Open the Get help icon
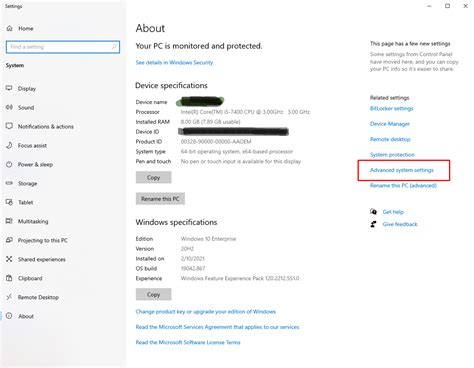This screenshot has height=368, width=474. (x=373, y=212)
